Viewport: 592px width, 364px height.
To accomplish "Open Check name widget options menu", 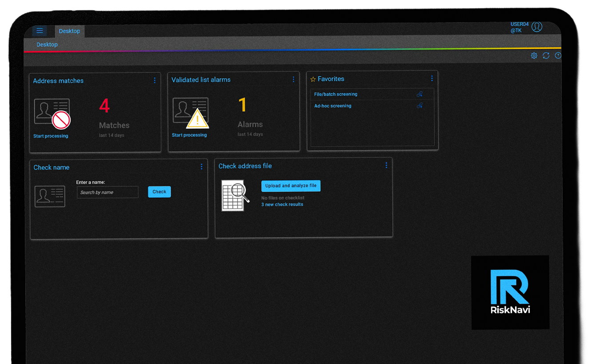I will coord(201,166).
